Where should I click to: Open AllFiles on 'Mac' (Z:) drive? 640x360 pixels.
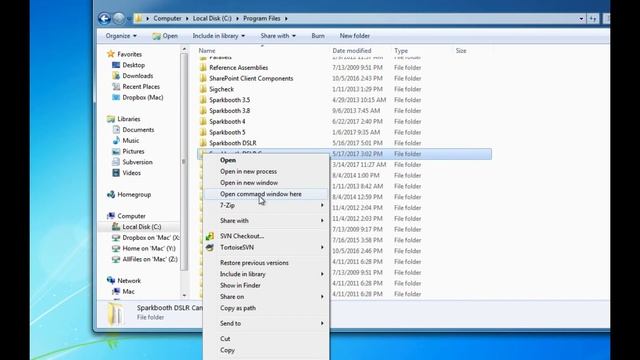click(150, 259)
